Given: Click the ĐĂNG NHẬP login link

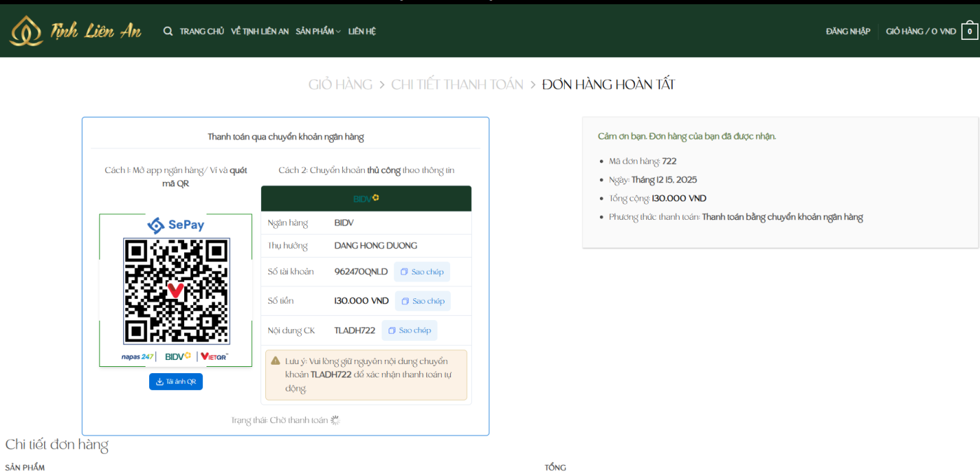Looking at the screenshot, I should coord(848,32).
